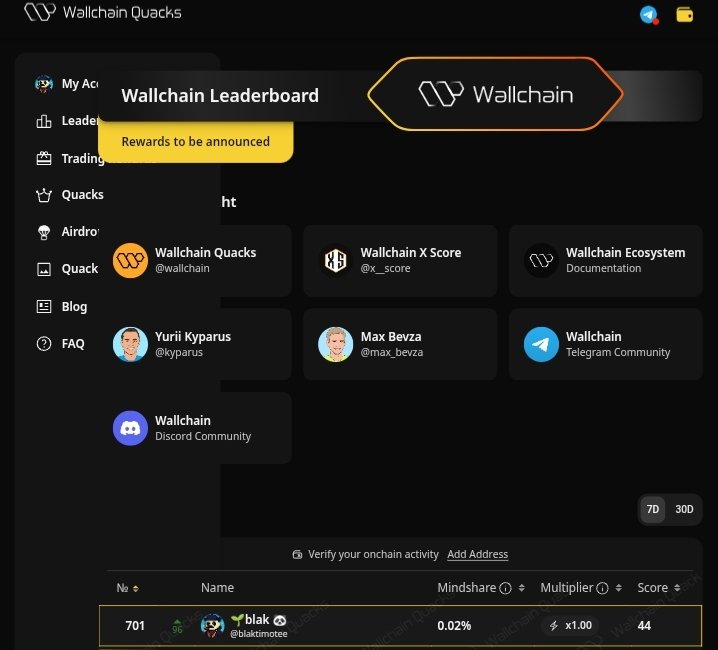Click the Quacks crown icon

[44, 195]
